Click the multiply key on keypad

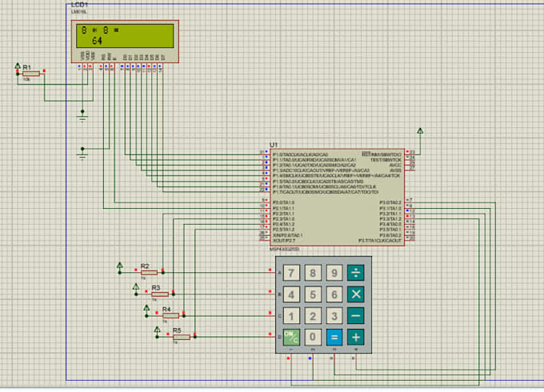pos(356,294)
